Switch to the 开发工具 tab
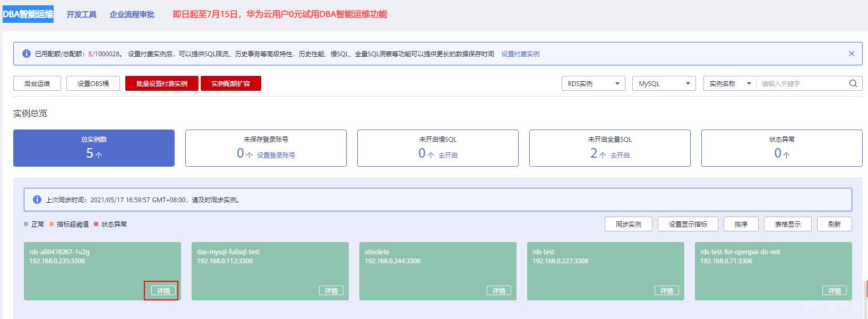 pos(81,14)
